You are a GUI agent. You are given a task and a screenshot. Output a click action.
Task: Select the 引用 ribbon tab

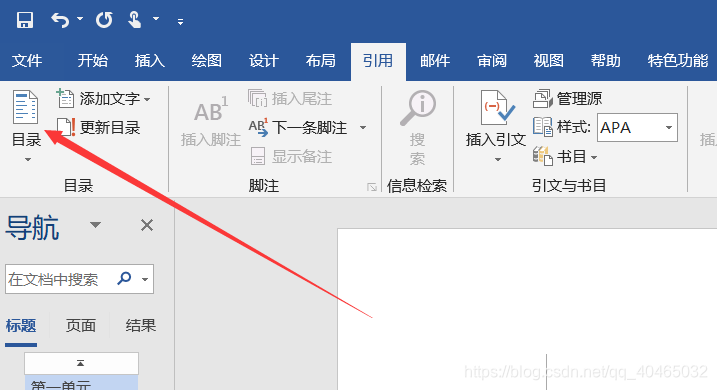point(378,61)
